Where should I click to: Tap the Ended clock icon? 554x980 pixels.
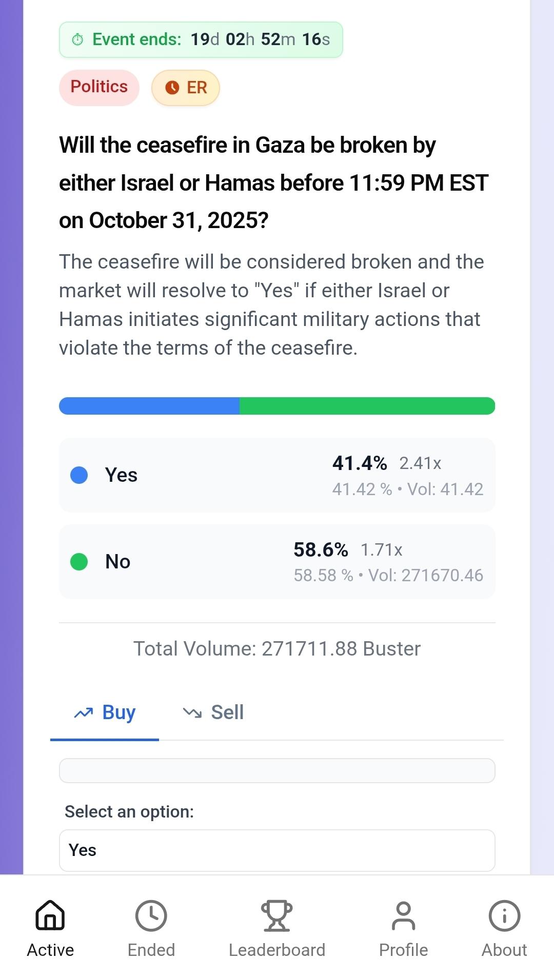coord(151,915)
